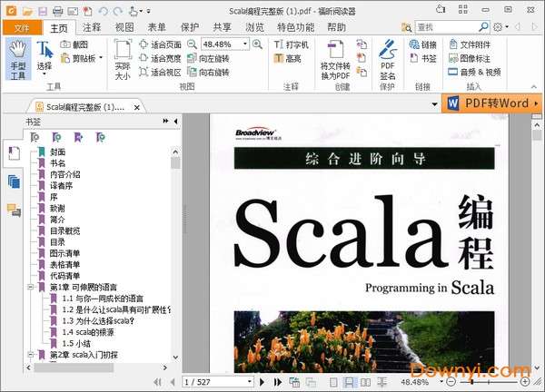Click the PDF转Word button
Viewport: 545px width, 392px height.
coord(494,103)
